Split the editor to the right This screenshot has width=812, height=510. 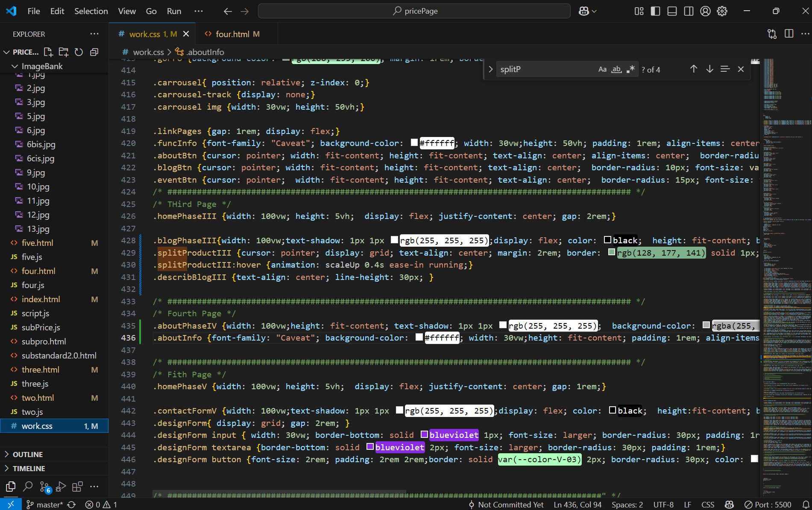pyautogui.click(x=789, y=34)
